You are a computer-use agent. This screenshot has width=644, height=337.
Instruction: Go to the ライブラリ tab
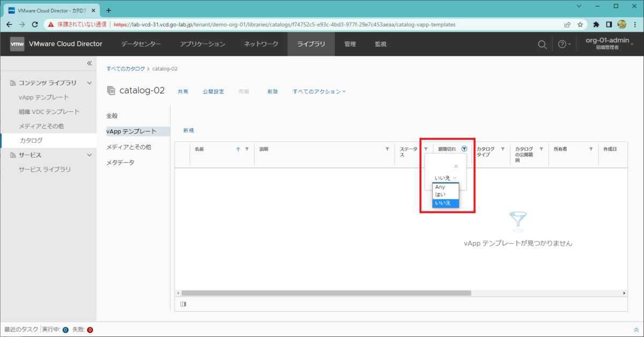click(311, 44)
